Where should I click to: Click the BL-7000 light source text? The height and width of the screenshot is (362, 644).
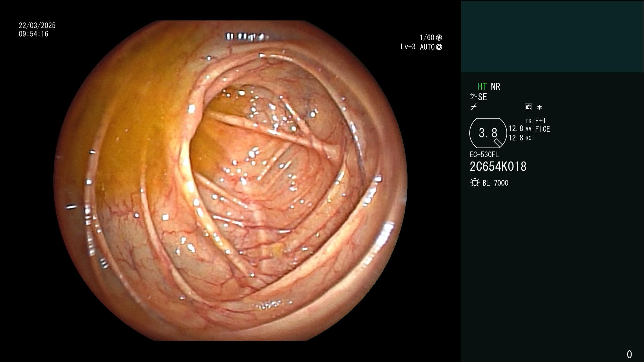[495, 183]
